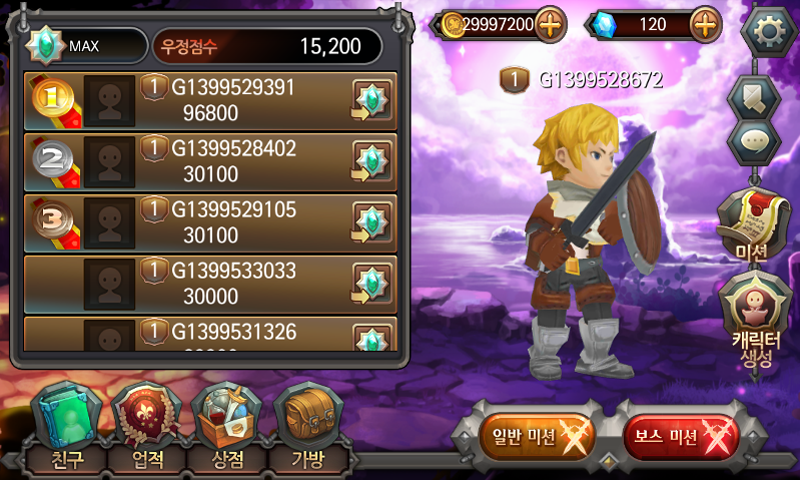Send gem gift to G1399528402
This screenshot has width=800, height=480.
click(x=372, y=162)
